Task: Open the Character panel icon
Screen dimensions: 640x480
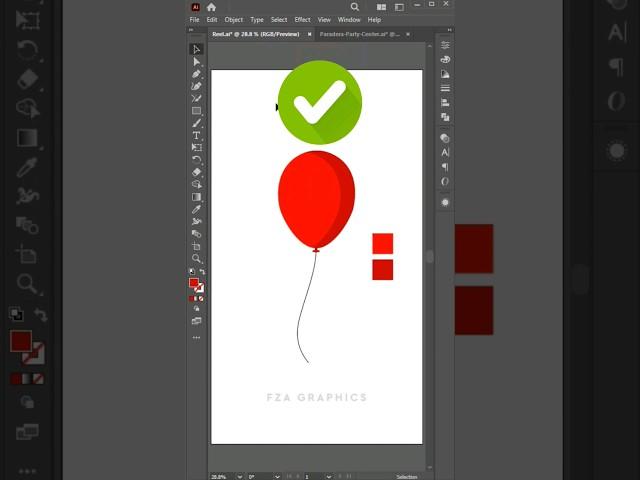Action: tap(445, 153)
